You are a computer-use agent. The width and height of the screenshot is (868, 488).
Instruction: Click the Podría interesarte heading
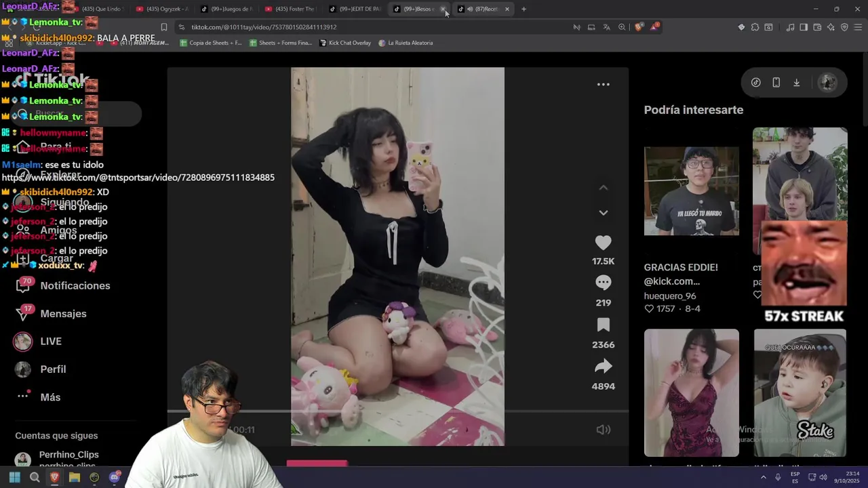[x=693, y=110]
